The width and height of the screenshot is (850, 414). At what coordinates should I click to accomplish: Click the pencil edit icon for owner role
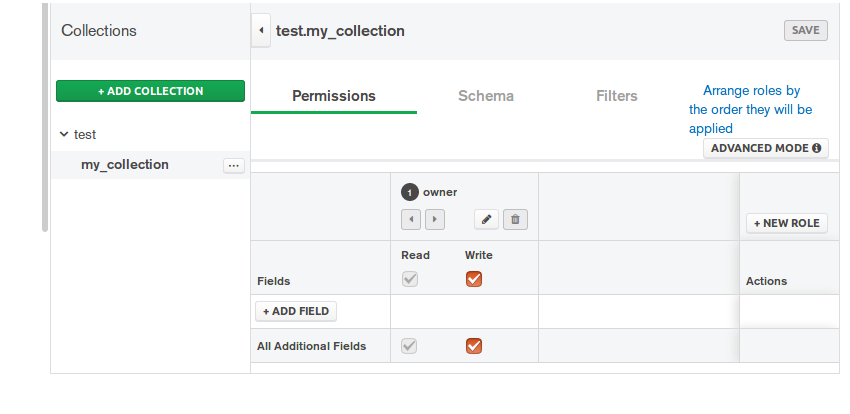click(486, 219)
